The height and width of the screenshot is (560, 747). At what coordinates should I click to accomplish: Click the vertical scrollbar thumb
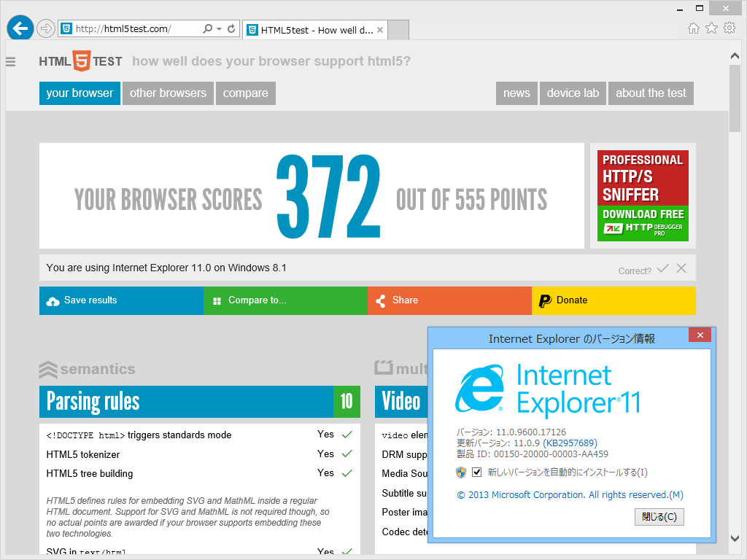[x=735, y=98]
